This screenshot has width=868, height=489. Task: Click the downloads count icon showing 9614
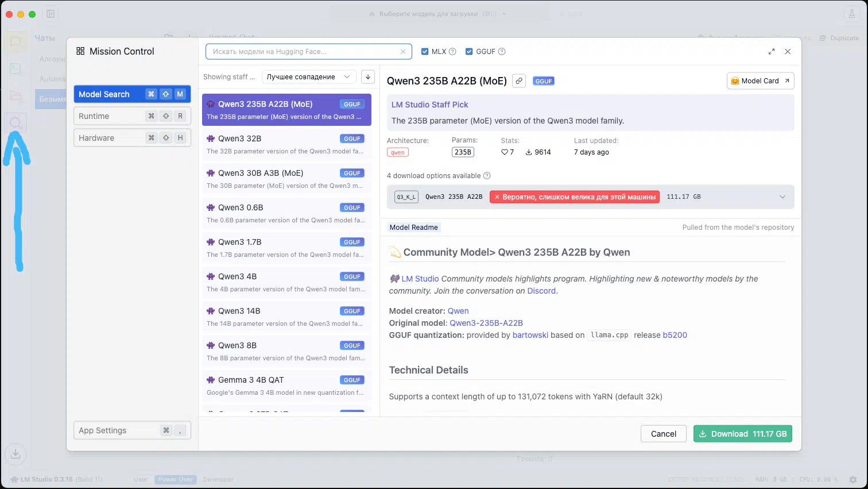[529, 152]
